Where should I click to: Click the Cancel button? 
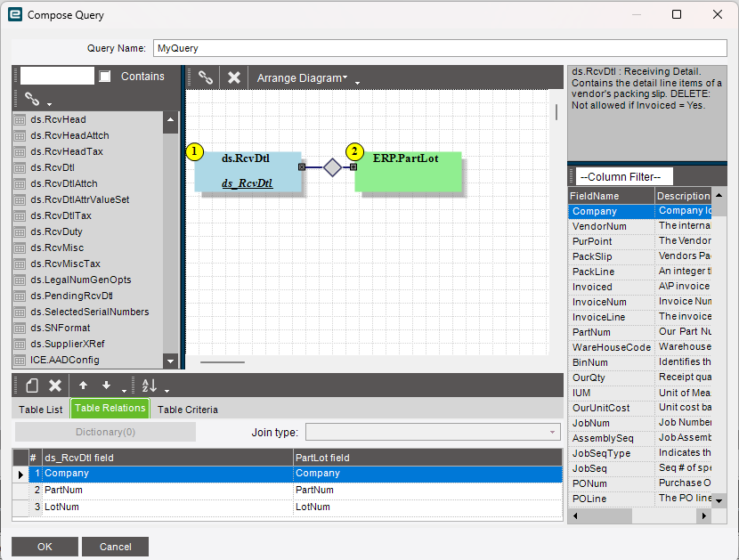(116, 547)
